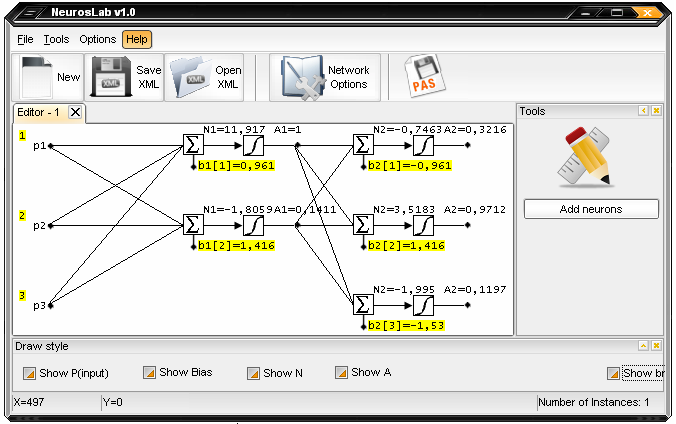This screenshot has width=676, height=424.
Task: Collapse the Draw style panel arrow
Action: [644, 346]
